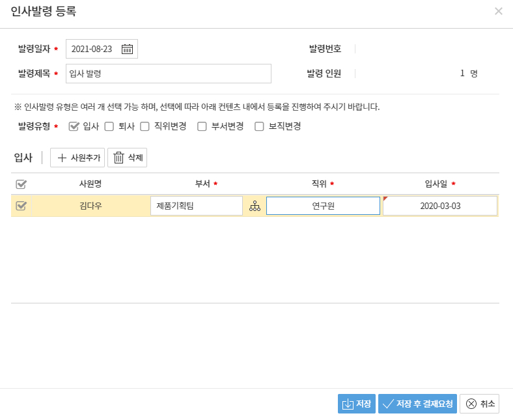513x420 pixels.
Task: Tick the 부서변경 checkbox
Action: (202, 126)
